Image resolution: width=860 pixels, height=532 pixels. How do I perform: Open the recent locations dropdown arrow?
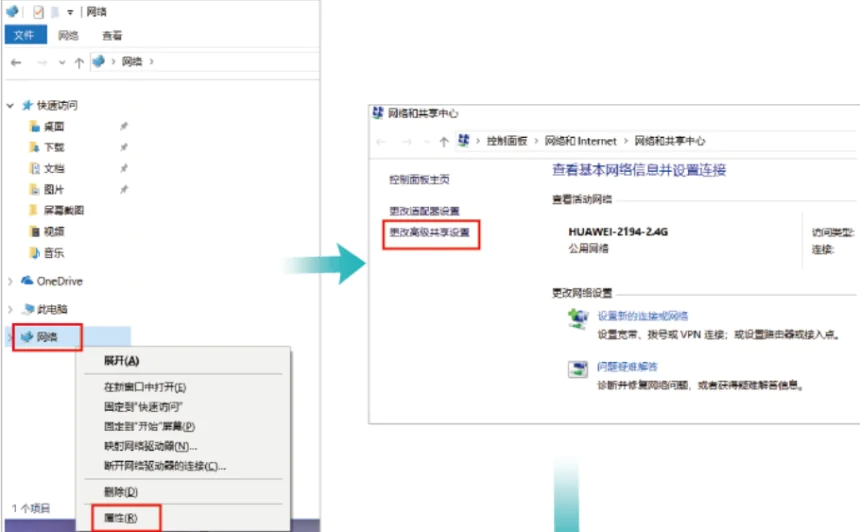click(61, 62)
